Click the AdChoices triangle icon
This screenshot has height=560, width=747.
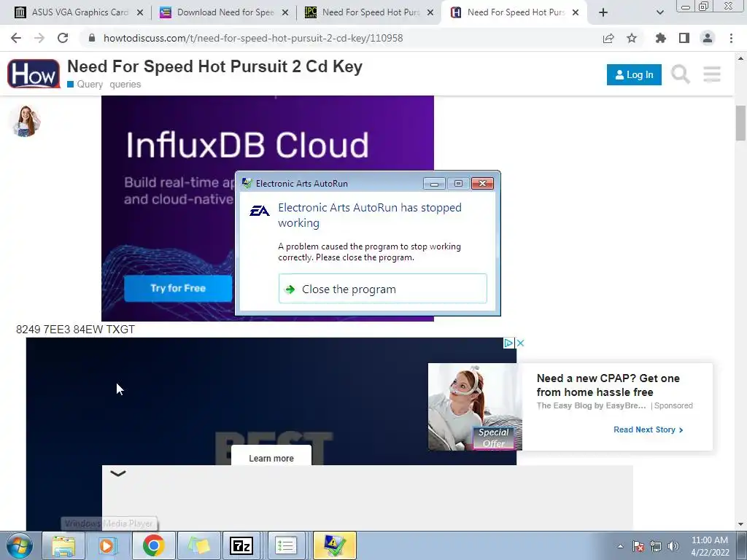pyautogui.click(x=508, y=343)
